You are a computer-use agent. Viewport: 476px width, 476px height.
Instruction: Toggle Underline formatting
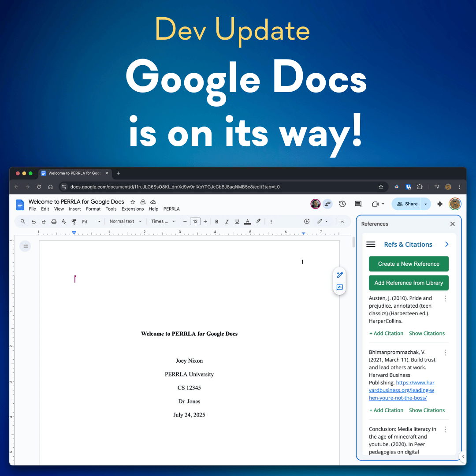[x=237, y=222]
